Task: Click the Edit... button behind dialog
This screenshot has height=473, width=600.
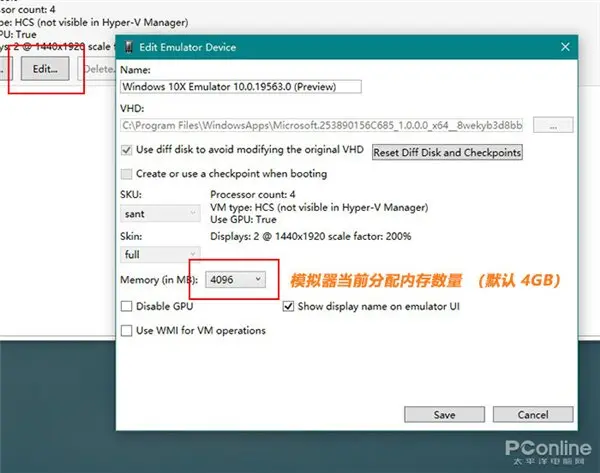Action: pos(45,69)
